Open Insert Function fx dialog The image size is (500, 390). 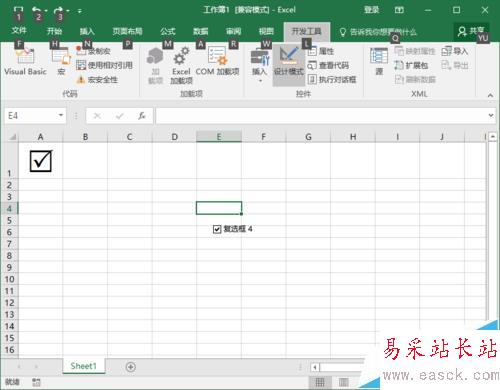142,116
